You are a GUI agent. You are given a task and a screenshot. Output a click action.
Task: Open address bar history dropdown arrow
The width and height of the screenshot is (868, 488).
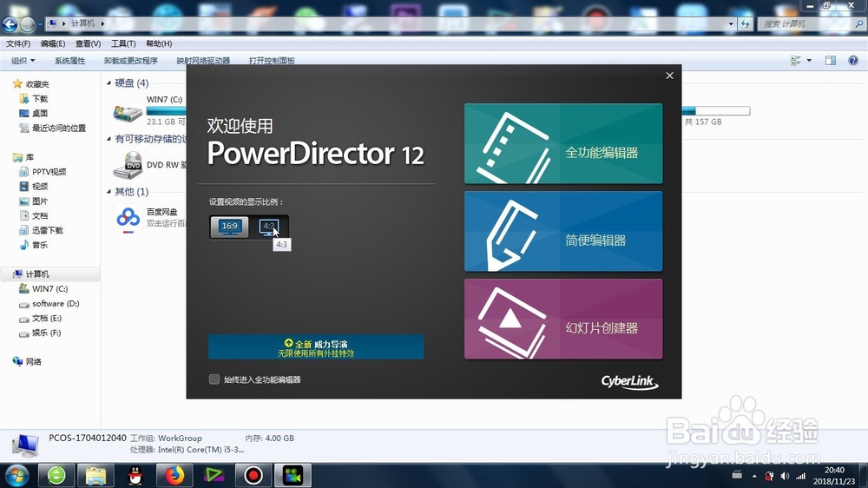tap(731, 23)
